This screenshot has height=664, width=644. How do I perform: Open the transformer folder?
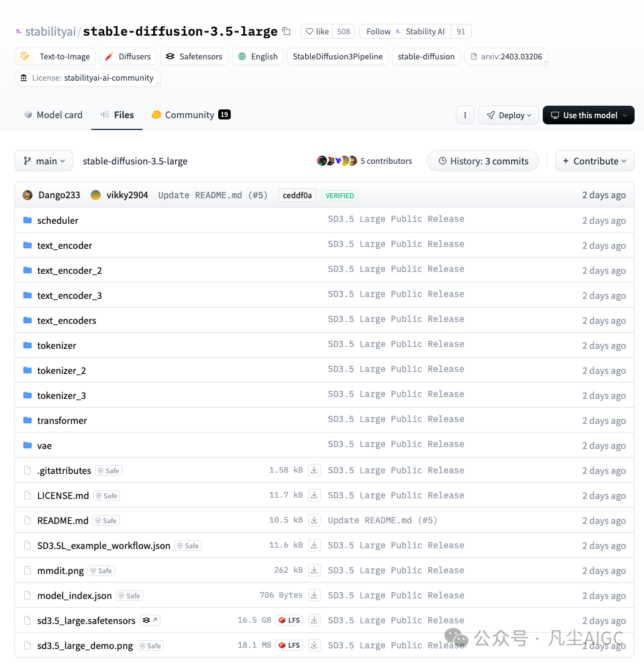point(62,420)
